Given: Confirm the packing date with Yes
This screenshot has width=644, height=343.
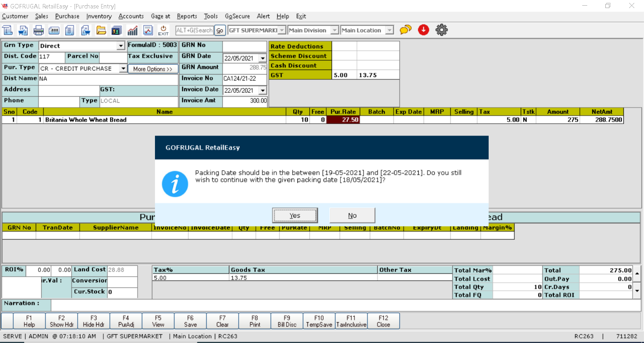Looking at the screenshot, I should click(x=295, y=216).
